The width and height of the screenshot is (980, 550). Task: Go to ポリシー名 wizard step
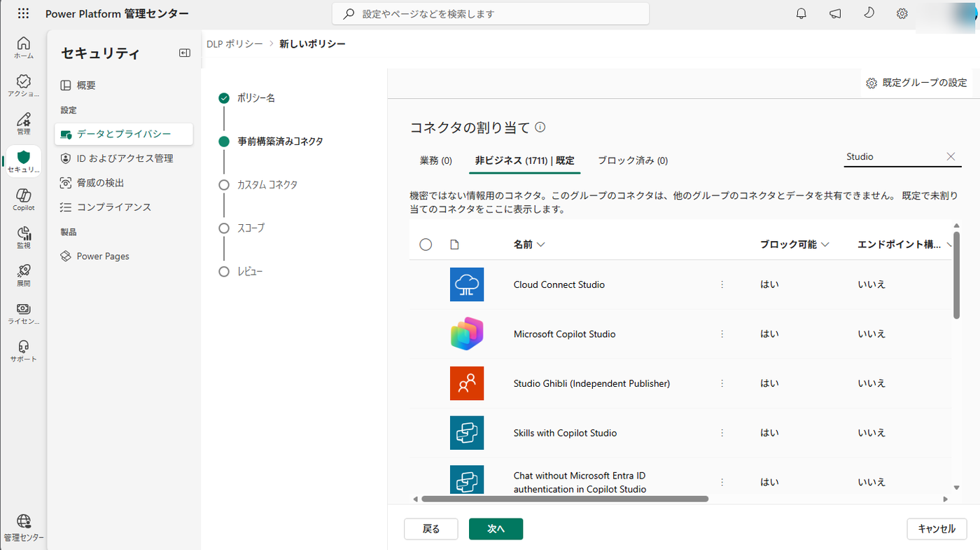[247, 98]
